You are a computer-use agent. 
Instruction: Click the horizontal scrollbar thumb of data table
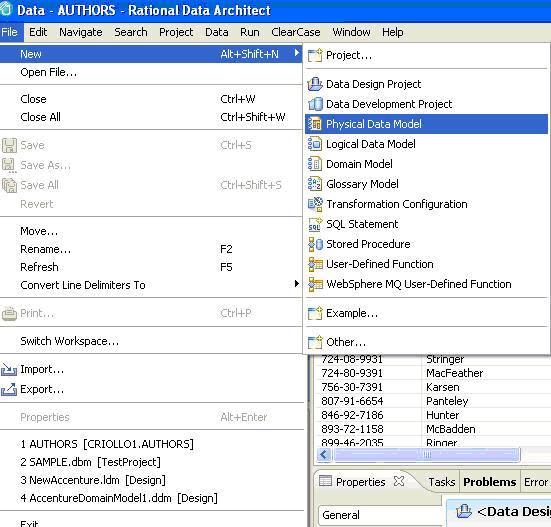click(427, 455)
